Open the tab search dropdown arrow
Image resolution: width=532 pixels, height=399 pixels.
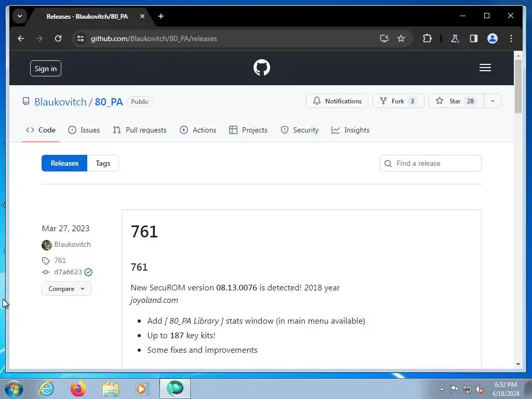click(20, 16)
